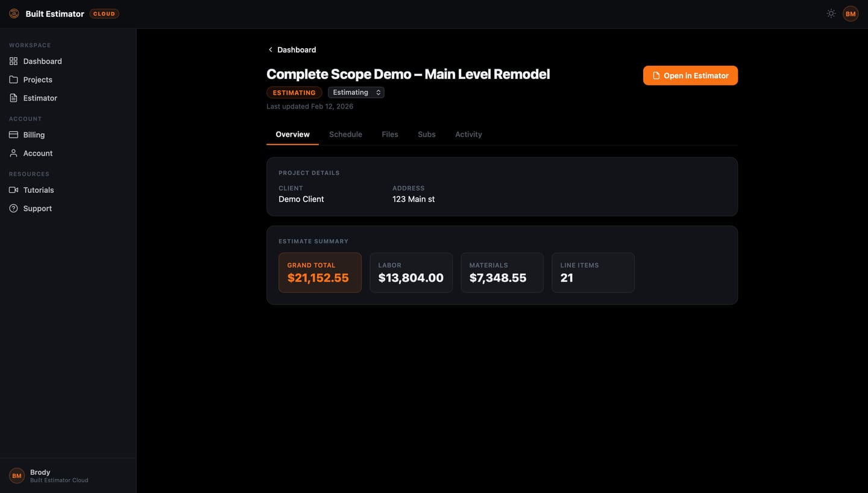Open the Account sidebar link

68,153
